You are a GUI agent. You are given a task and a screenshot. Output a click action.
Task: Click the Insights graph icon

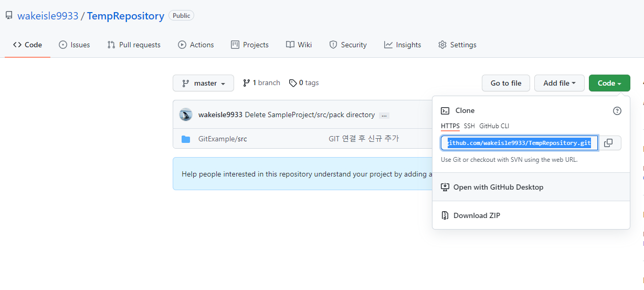(x=388, y=45)
